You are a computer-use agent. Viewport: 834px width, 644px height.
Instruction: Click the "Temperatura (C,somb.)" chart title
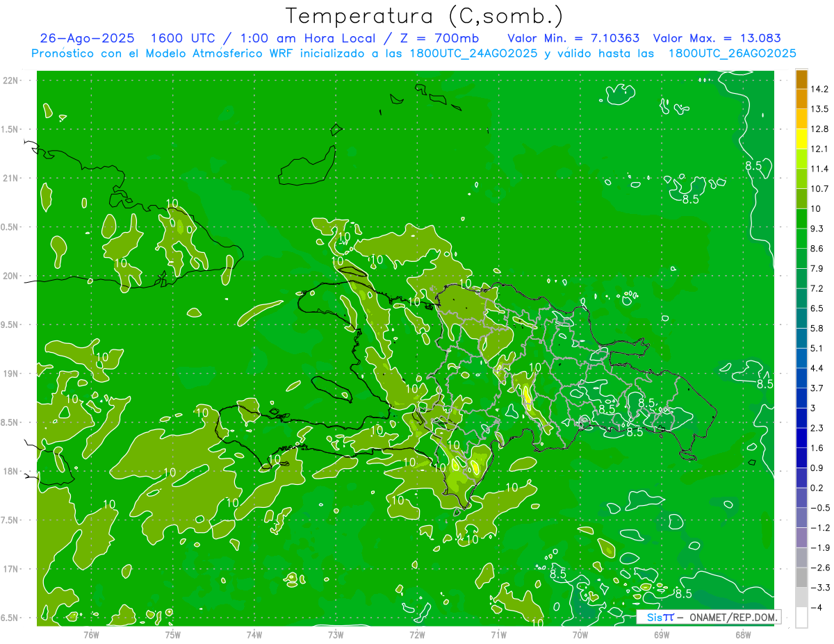[424, 17]
